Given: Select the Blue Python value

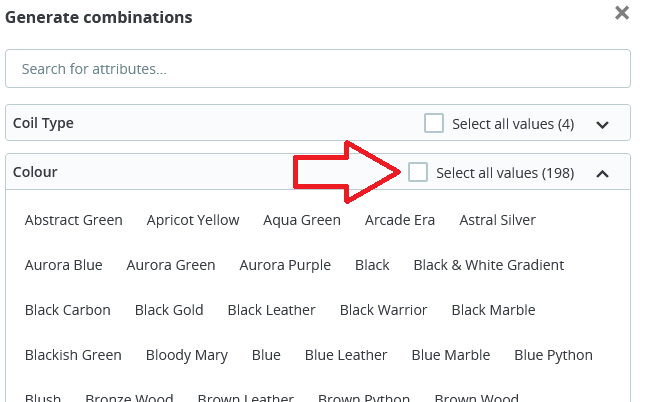Looking at the screenshot, I should tap(553, 355).
